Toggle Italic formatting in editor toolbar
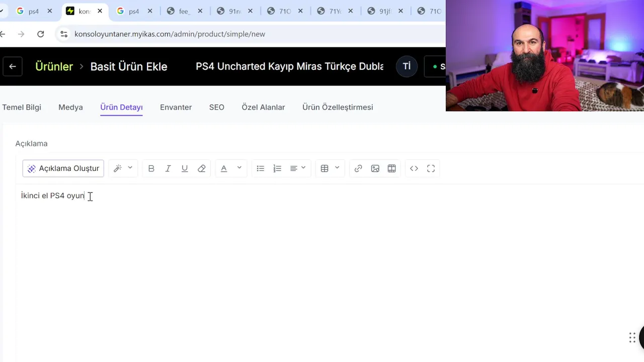This screenshot has width=644, height=362. click(x=168, y=168)
